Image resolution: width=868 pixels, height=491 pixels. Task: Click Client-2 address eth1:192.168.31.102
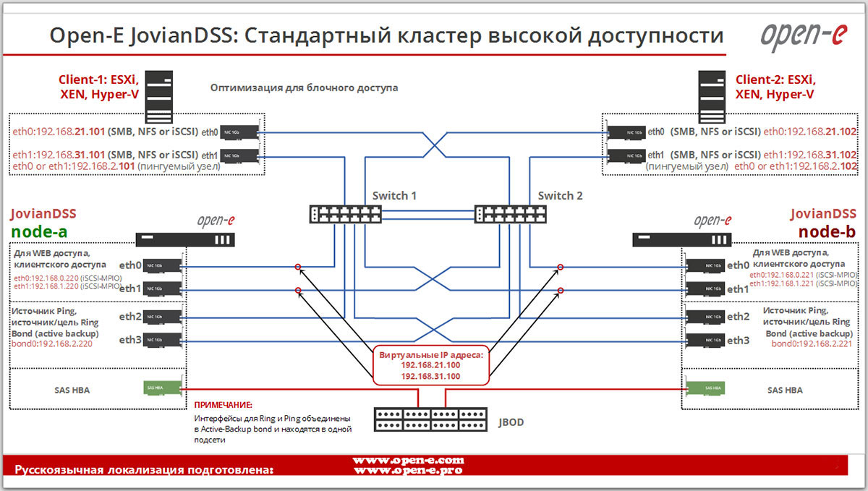pyautogui.click(x=811, y=155)
